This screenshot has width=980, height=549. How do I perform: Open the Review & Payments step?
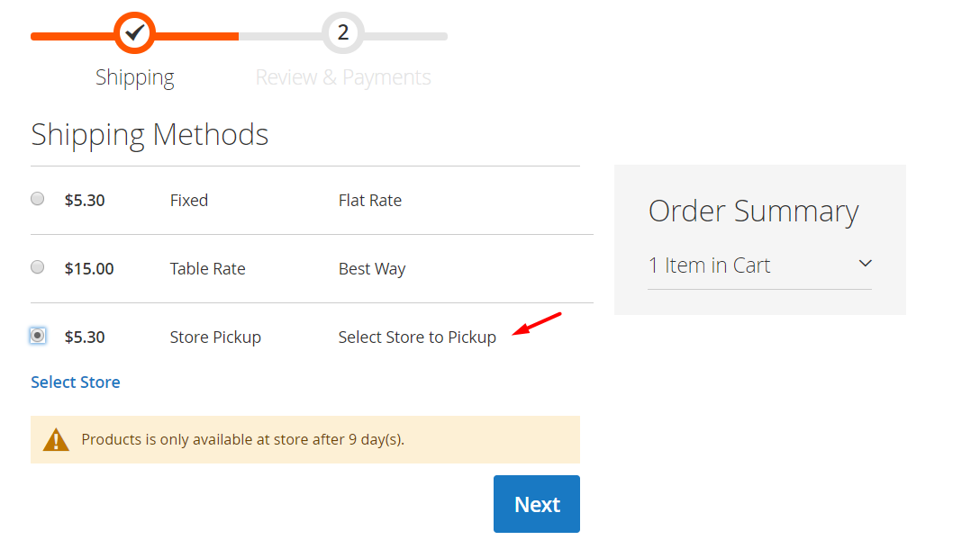click(343, 77)
